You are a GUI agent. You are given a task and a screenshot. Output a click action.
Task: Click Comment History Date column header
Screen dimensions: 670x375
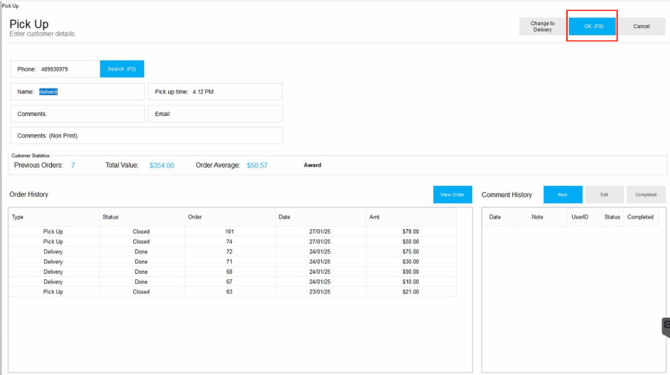coord(500,217)
